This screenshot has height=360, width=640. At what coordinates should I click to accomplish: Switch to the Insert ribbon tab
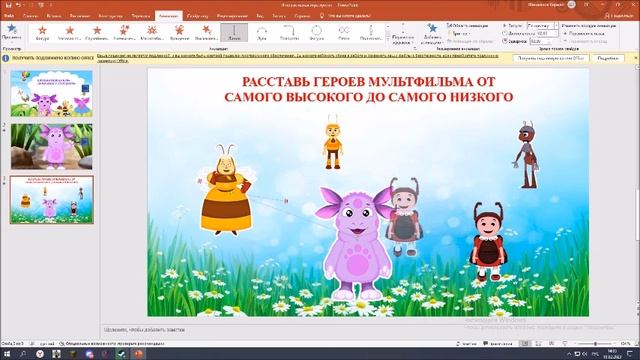pos(54,16)
